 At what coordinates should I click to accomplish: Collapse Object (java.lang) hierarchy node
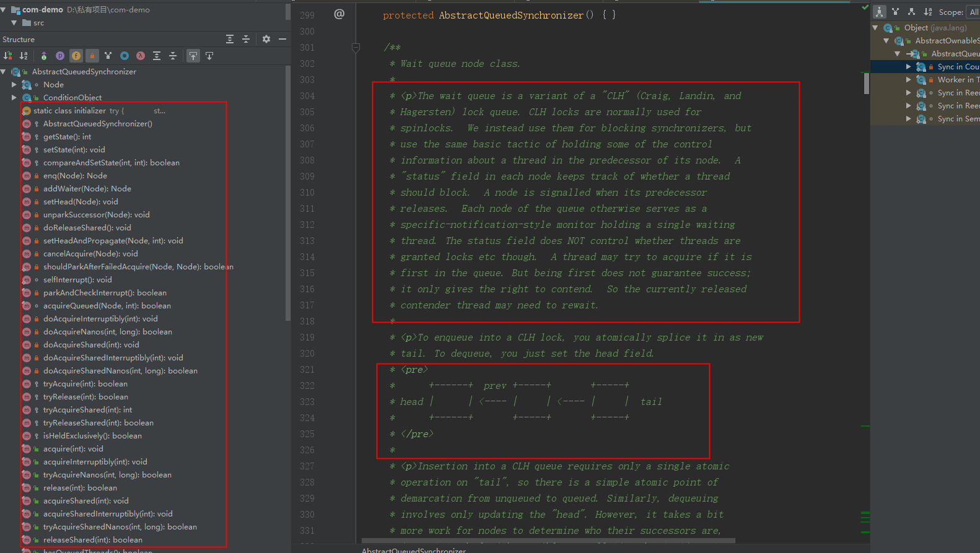coord(875,28)
